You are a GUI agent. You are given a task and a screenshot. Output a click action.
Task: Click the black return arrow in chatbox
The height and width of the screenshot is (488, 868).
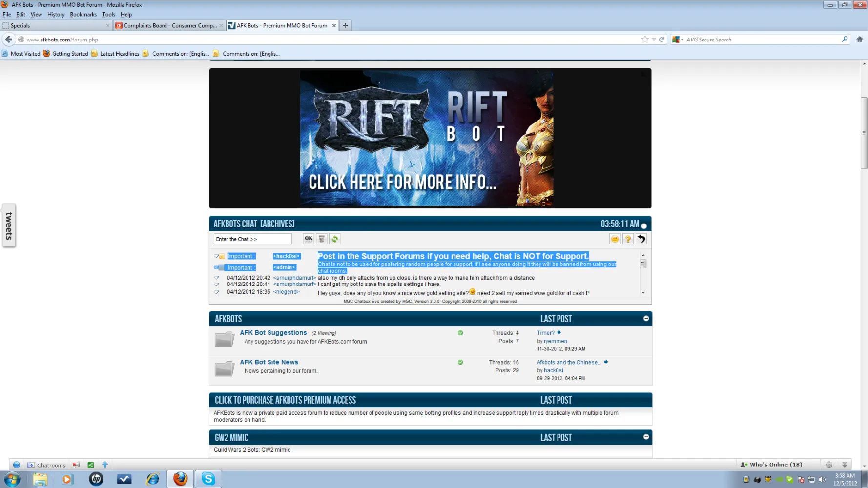tap(641, 239)
